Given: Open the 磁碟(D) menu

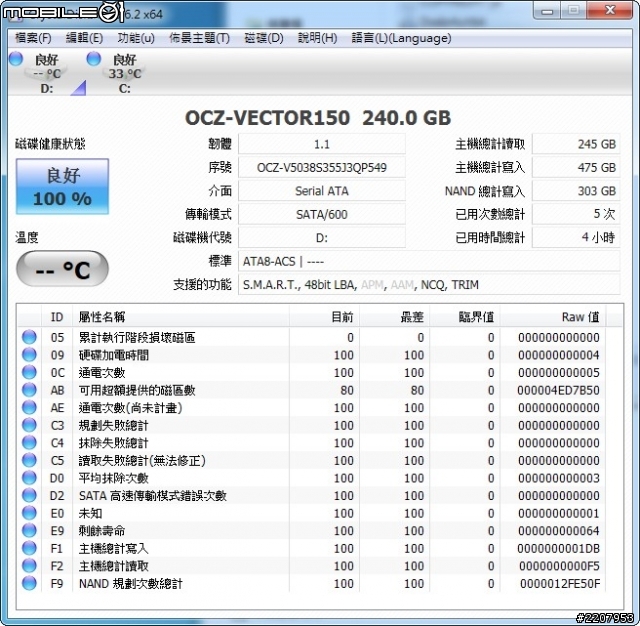Looking at the screenshot, I should (264, 38).
